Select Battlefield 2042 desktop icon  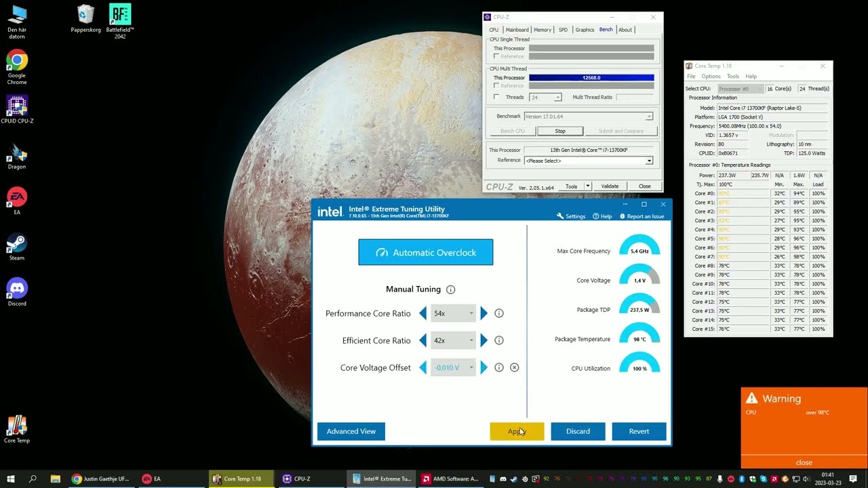tap(120, 21)
